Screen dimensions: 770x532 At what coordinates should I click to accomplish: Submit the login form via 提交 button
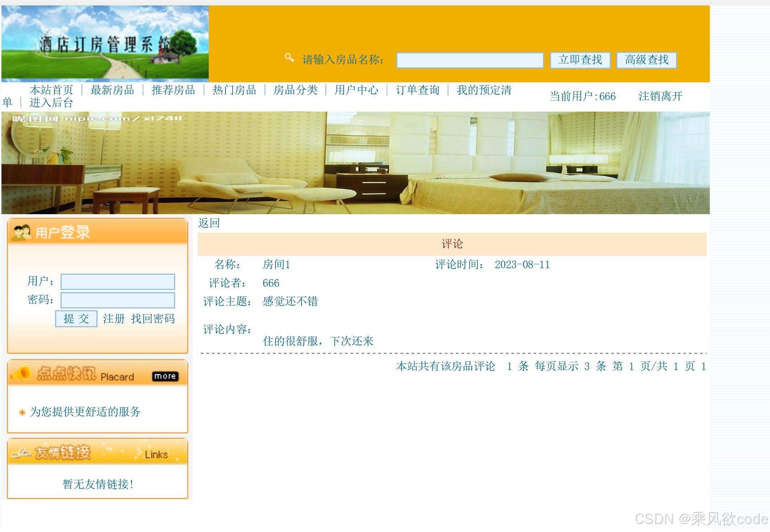pyautogui.click(x=76, y=319)
